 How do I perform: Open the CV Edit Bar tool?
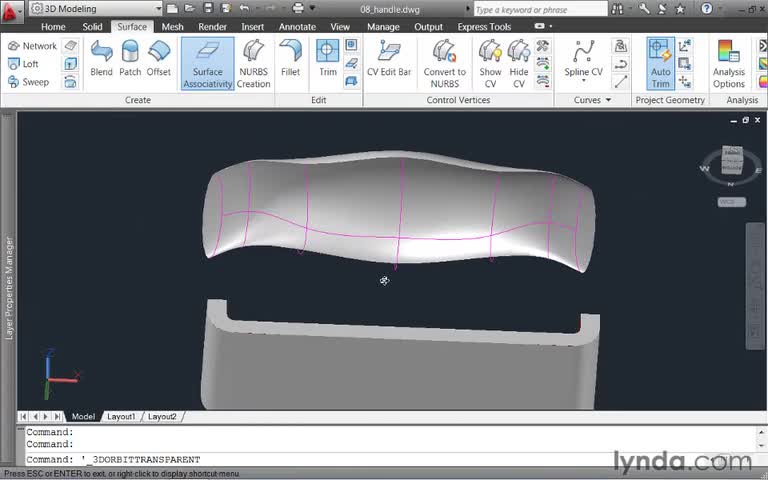point(389,58)
